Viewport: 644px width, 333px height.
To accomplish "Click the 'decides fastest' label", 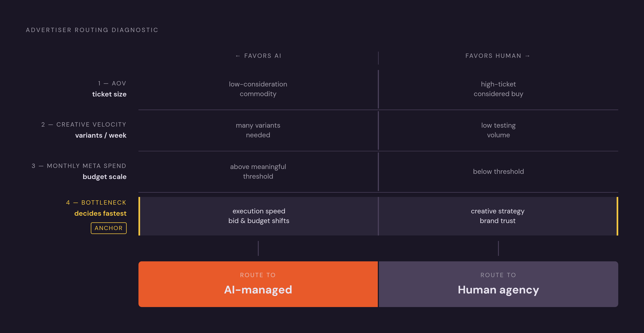I will coord(100,213).
